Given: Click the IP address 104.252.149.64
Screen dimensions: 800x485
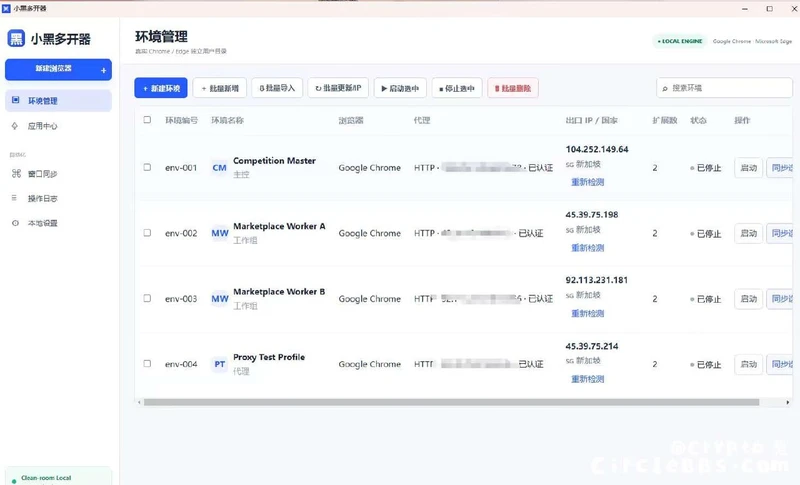Looking at the screenshot, I should coord(597,149).
